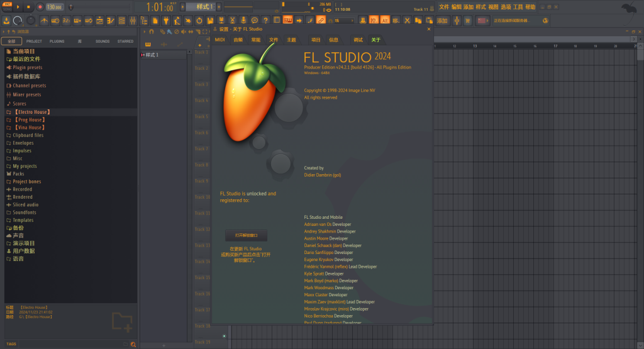Open the 选项 main menu
644x349 pixels.
tap(506, 7)
